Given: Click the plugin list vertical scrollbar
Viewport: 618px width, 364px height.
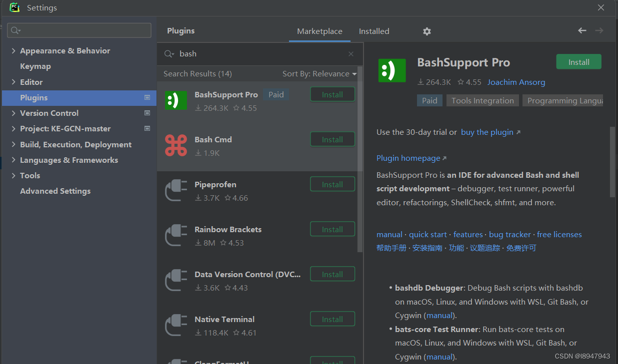Looking at the screenshot, I should (360, 160).
